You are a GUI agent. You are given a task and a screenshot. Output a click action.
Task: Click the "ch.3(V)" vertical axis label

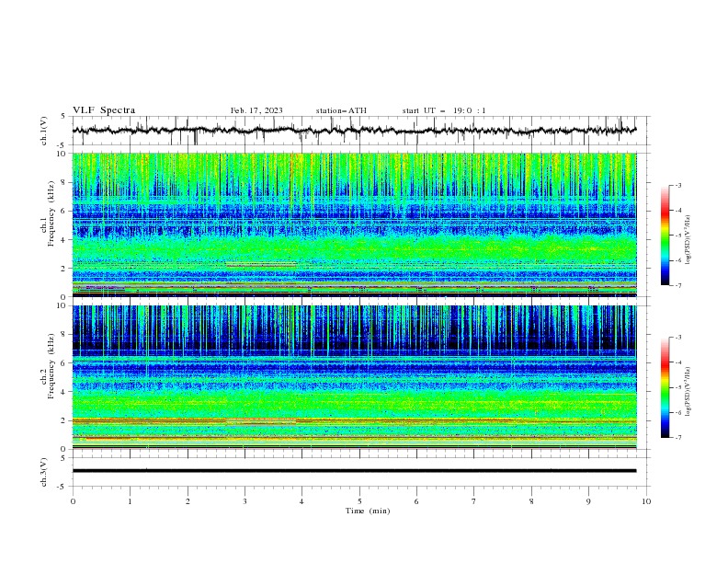[44, 472]
